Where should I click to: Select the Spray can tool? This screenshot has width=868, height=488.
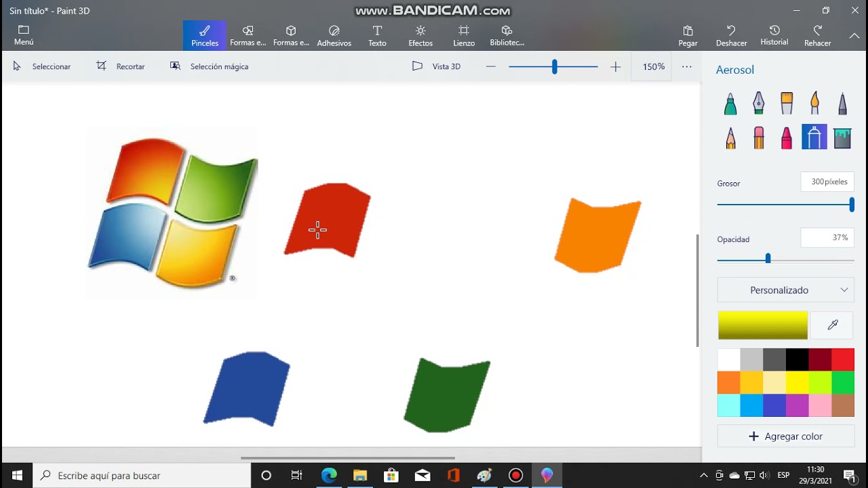(814, 138)
